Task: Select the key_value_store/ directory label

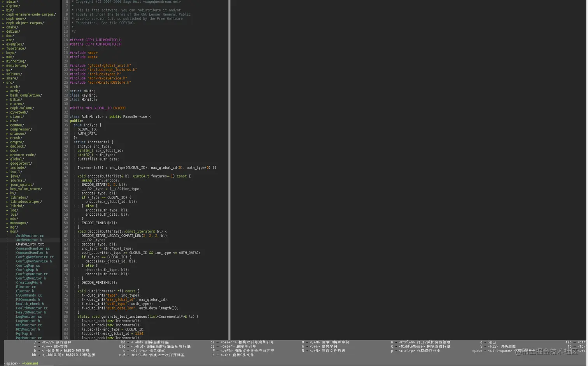Action: click(26, 189)
